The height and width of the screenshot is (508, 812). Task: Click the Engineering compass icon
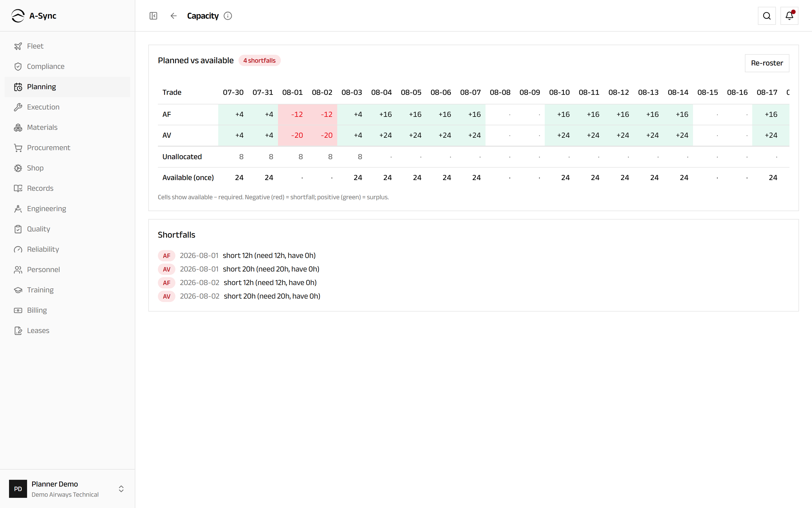(18, 209)
